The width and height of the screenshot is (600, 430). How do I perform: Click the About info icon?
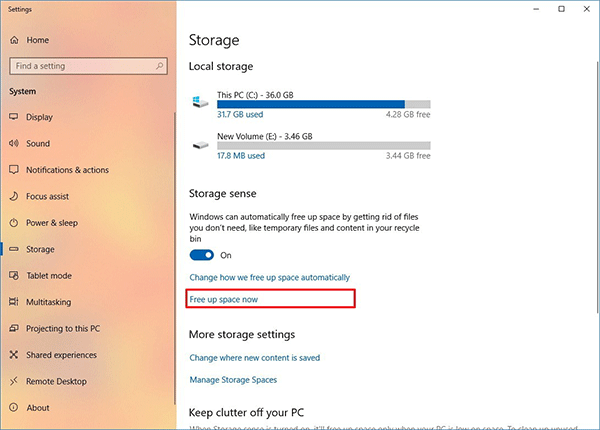14,407
